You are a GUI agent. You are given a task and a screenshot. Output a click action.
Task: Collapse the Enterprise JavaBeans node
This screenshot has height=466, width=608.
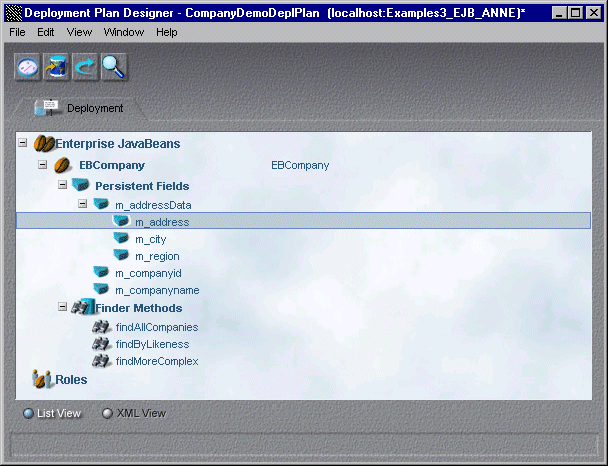tap(23, 143)
